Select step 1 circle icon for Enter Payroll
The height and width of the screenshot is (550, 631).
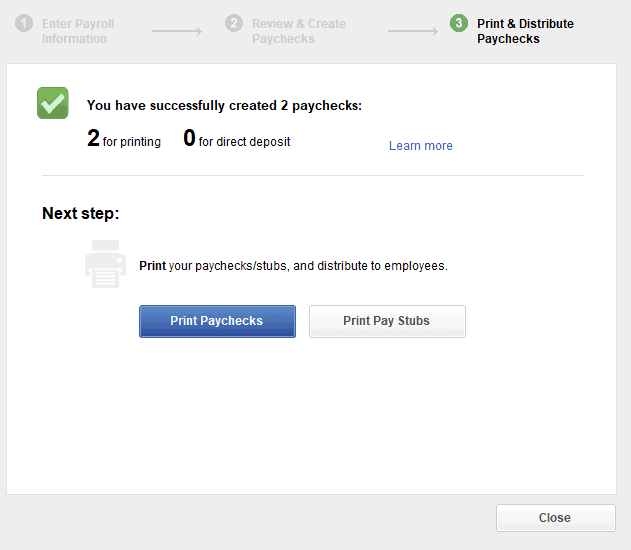(x=24, y=23)
